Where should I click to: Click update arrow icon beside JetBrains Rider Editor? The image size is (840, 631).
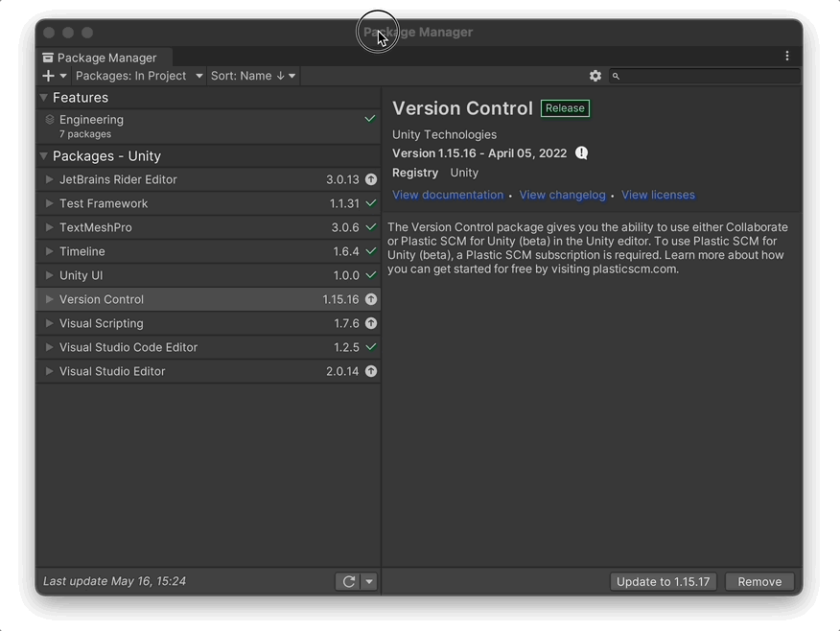[x=371, y=179]
